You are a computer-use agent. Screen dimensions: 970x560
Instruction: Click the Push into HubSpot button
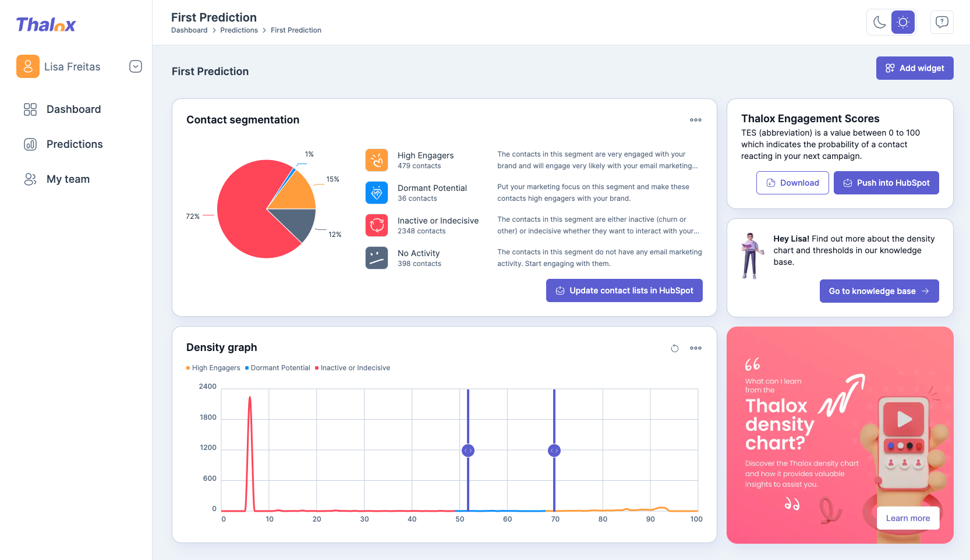[886, 183]
